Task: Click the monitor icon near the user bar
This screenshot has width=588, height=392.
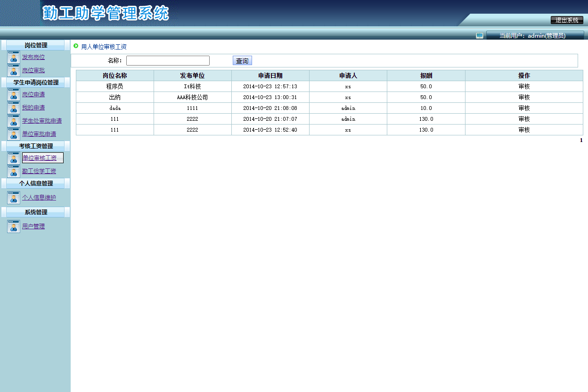Action: 480,35
